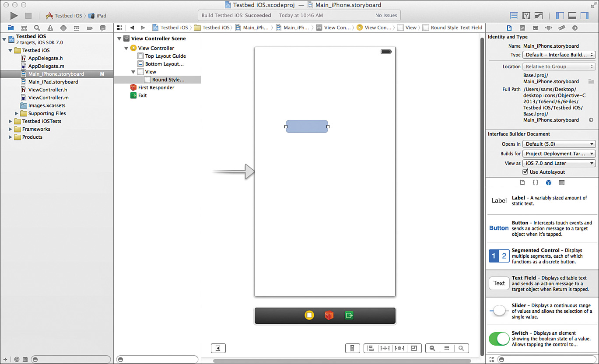The height and width of the screenshot is (364, 599).
Task: Show the Attributes inspector
Action: tap(549, 28)
